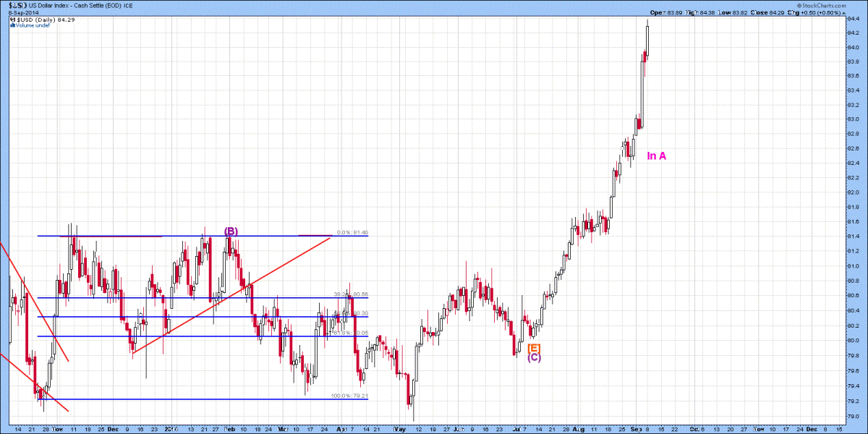
Task: Select the 0.0%: 81.40 Fibonacci label
Action: [353, 233]
